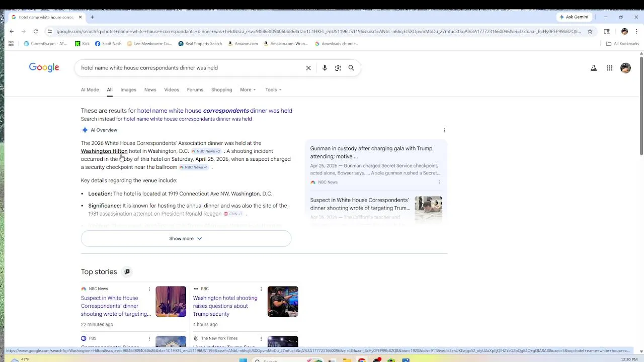Viewport: 644px width, 362px height.
Task: Switch to Shopping tab
Action: click(221, 90)
